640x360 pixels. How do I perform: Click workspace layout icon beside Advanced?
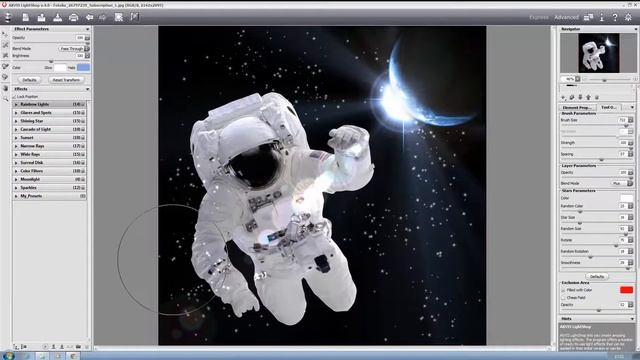pos(588,17)
